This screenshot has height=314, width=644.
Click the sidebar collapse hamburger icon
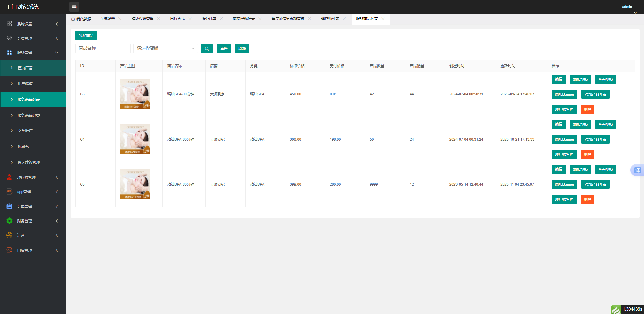(x=74, y=7)
